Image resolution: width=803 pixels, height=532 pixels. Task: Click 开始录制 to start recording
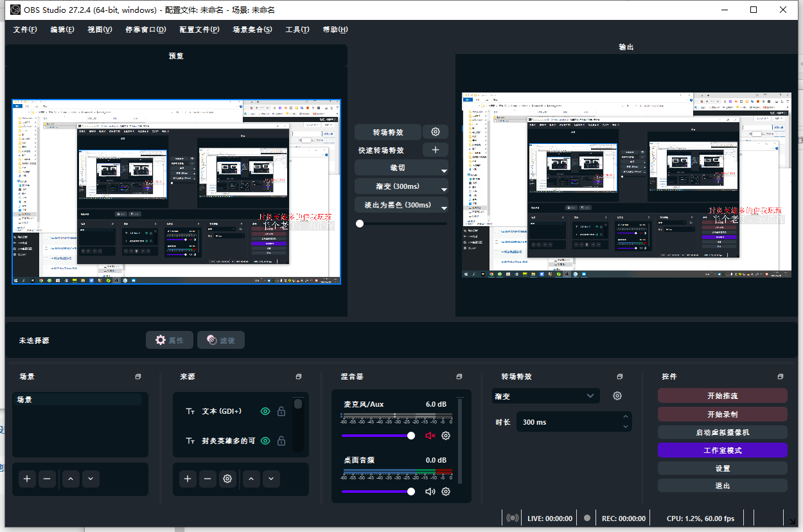click(x=722, y=414)
